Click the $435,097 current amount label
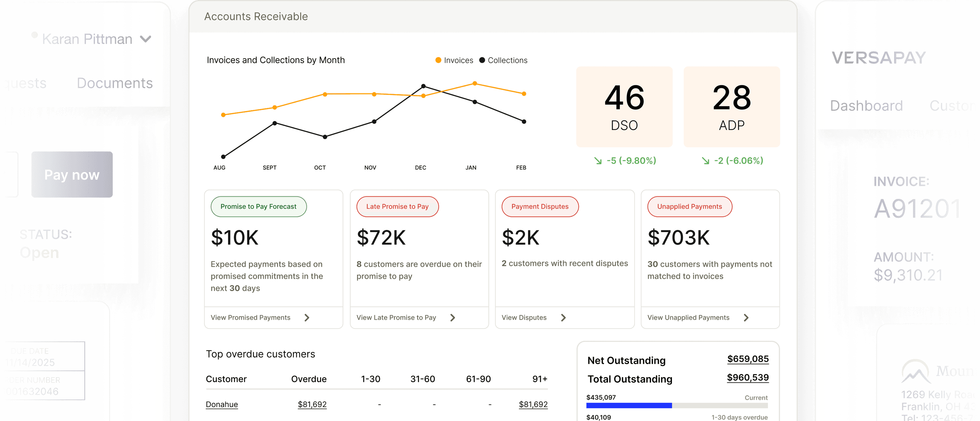Viewport: 980px width, 421px height. click(x=601, y=397)
